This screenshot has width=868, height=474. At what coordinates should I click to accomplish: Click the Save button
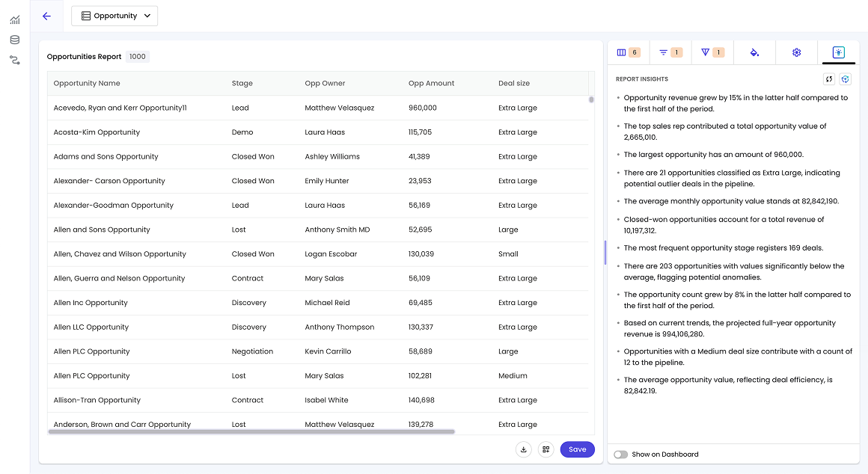pyautogui.click(x=577, y=449)
